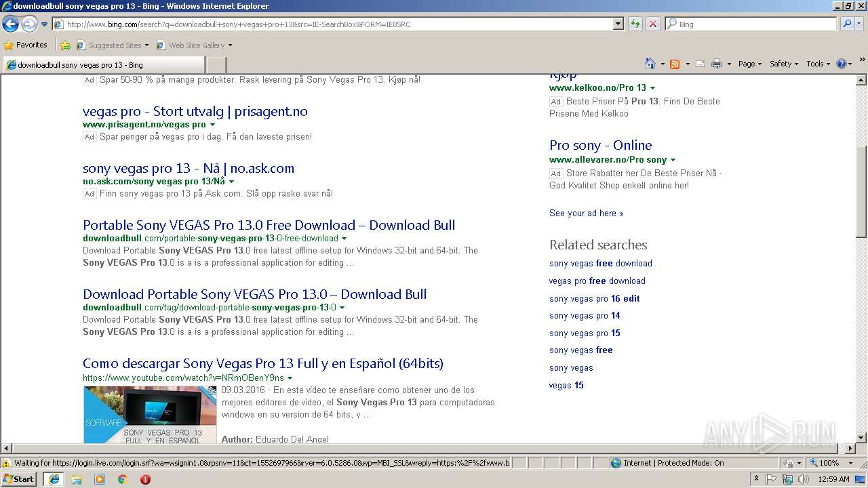Click the Print icon
868x488 pixels.
[x=717, y=64]
